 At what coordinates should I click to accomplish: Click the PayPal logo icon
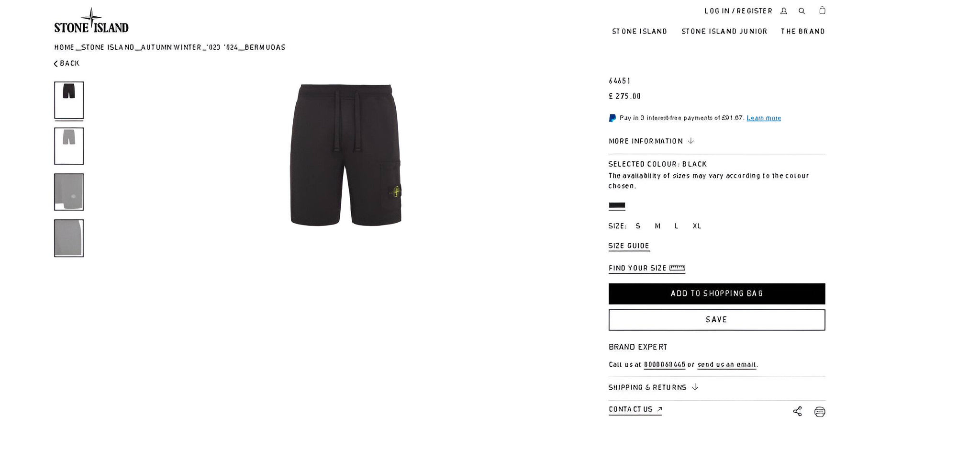click(x=612, y=118)
